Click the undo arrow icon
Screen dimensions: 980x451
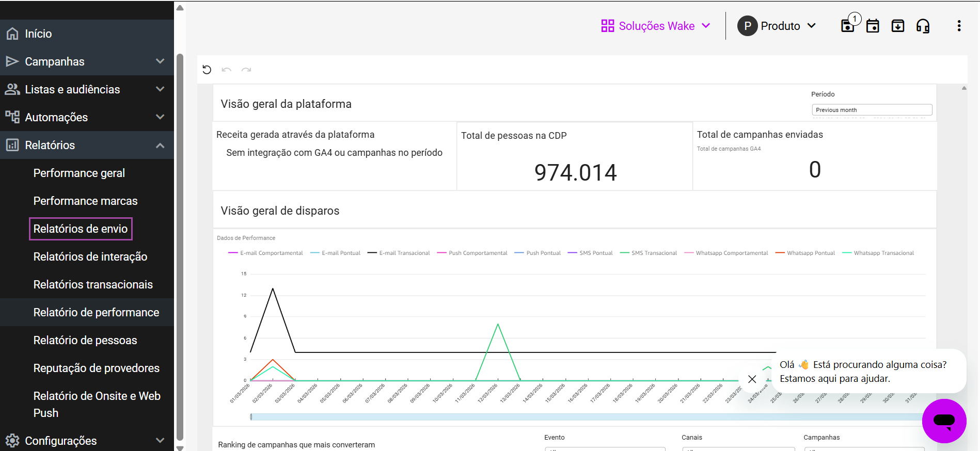point(226,70)
